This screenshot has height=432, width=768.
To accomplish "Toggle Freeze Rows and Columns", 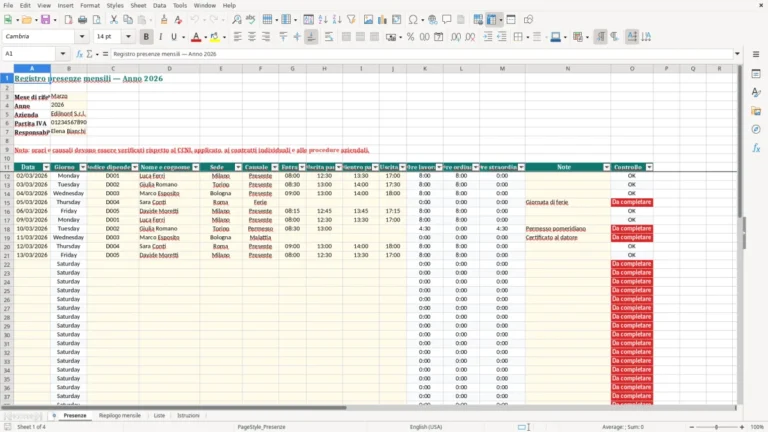I will [491, 20].
